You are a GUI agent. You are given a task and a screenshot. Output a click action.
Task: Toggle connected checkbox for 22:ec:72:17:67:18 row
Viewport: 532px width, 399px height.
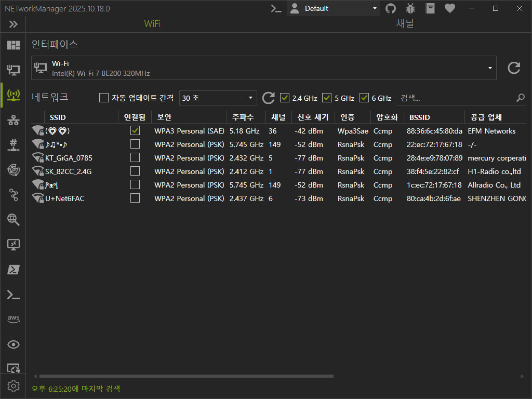pos(135,144)
